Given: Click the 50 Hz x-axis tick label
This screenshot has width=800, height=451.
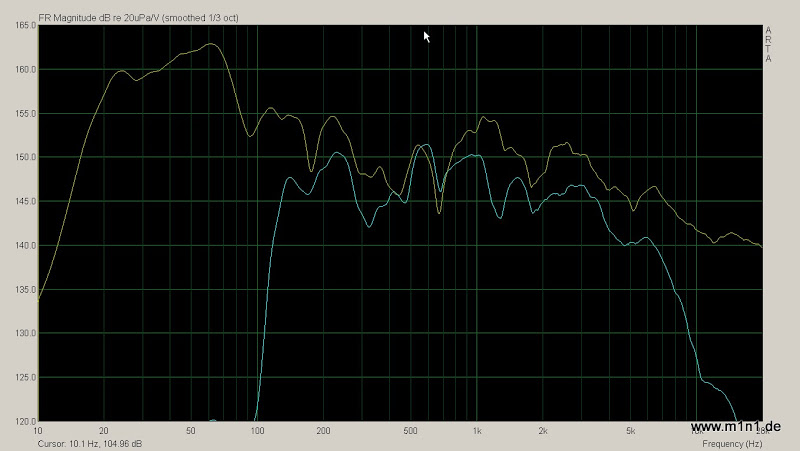Looking at the screenshot, I should [x=191, y=431].
